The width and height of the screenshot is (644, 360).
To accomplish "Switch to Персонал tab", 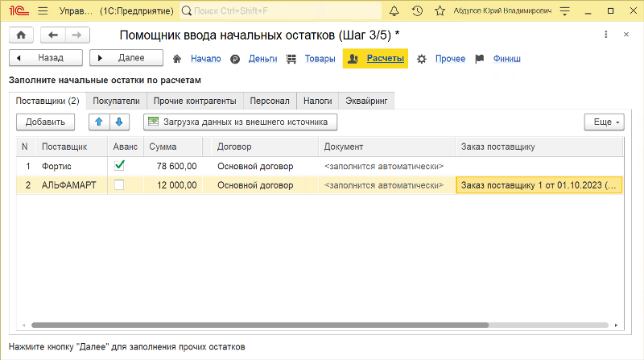I will coord(270,101).
